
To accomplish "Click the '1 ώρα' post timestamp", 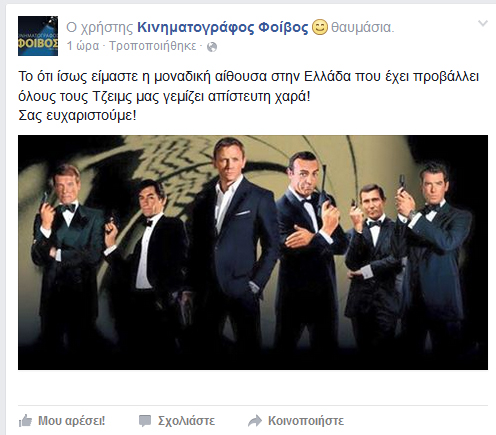I will tap(83, 46).
